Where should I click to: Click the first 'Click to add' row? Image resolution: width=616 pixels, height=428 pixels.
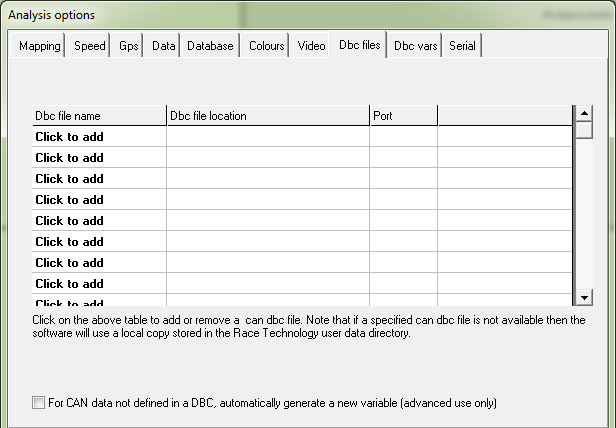[69, 137]
